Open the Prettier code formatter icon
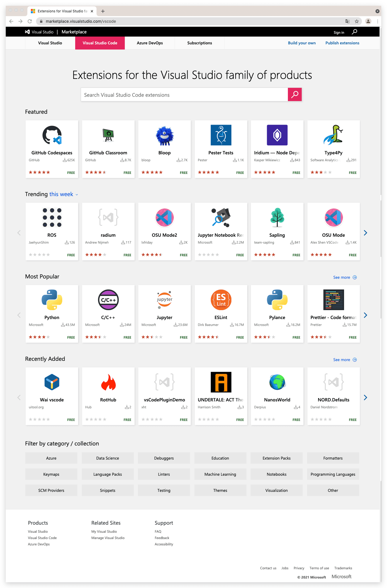The height and width of the screenshot is (588, 387). coord(333,300)
